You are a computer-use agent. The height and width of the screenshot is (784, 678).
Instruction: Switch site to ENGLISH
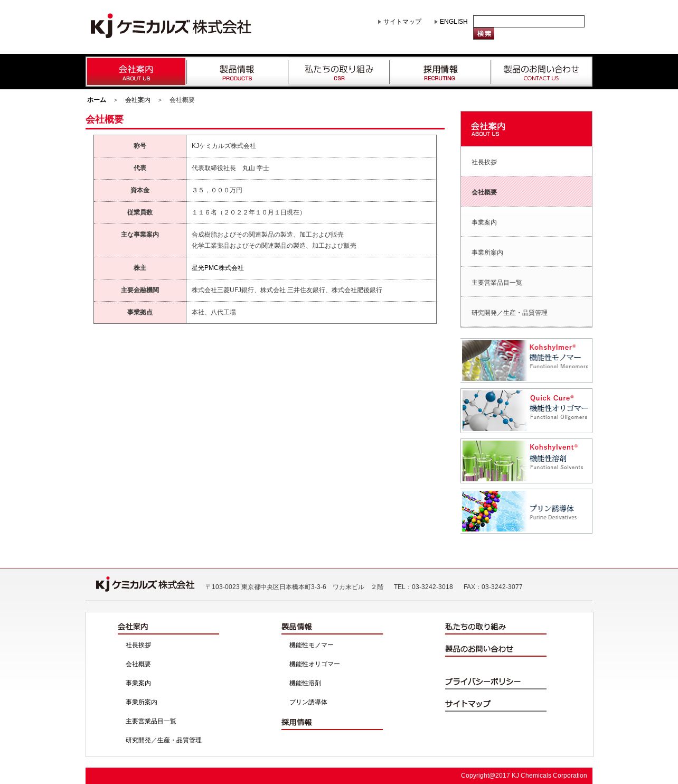454,22
